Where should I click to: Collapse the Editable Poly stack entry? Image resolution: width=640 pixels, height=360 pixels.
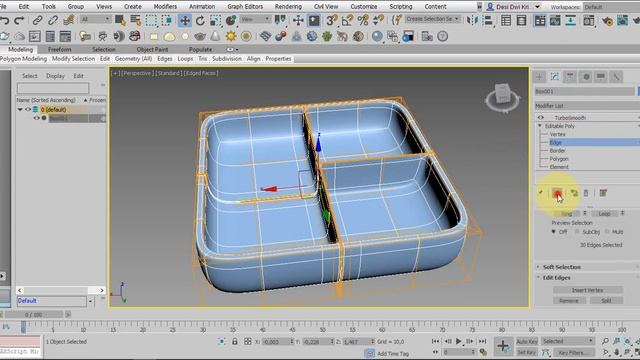point(540,126)
